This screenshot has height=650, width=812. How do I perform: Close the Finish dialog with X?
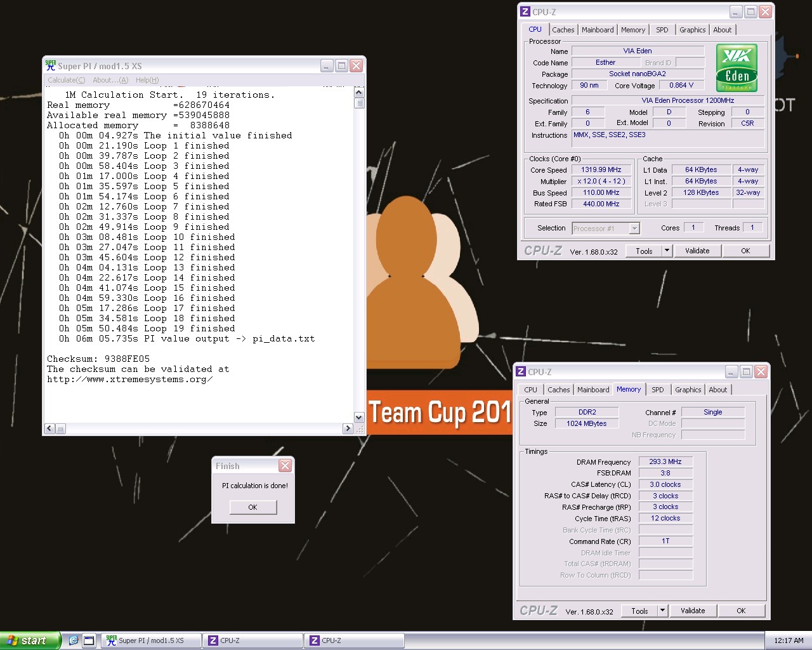[285, 466]
